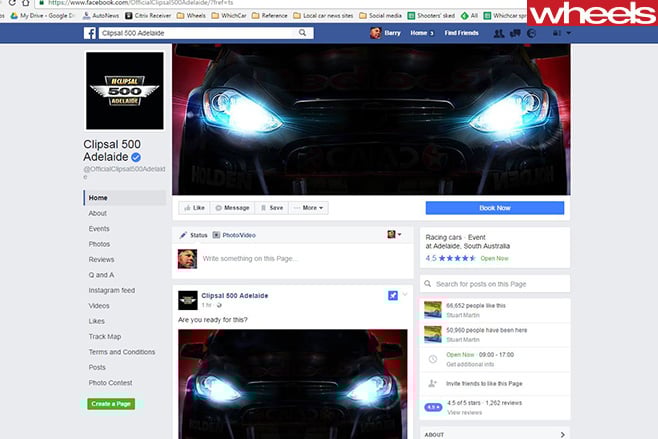Click Get additional info link
This screenshot has height=439, width=658.
(x=470, y=364)
